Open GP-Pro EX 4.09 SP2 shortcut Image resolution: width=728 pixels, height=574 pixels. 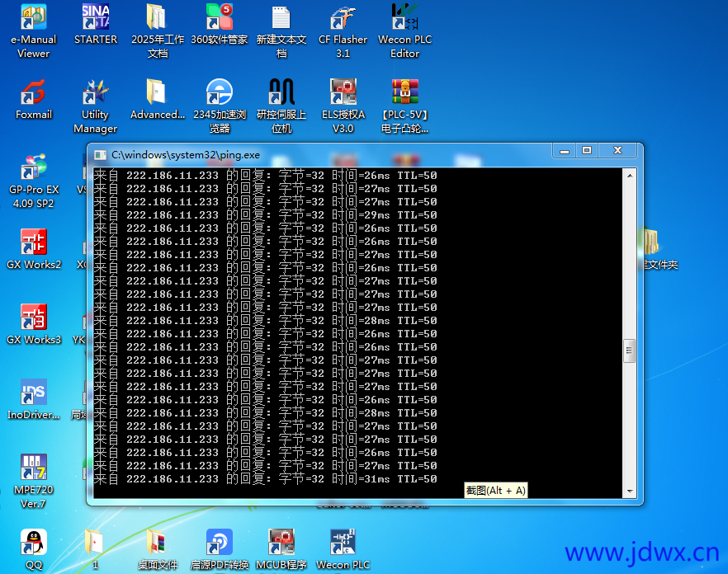(33, 181)
